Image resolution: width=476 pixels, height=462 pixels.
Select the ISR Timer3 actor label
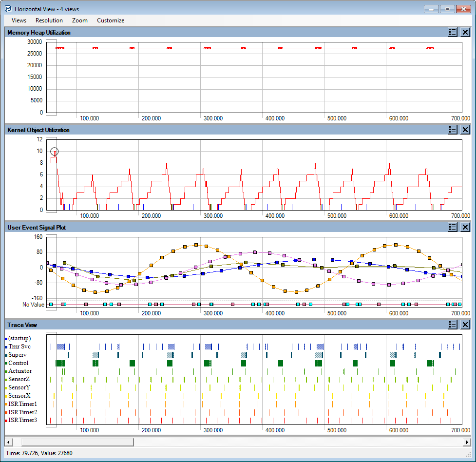tap(22, 420)
